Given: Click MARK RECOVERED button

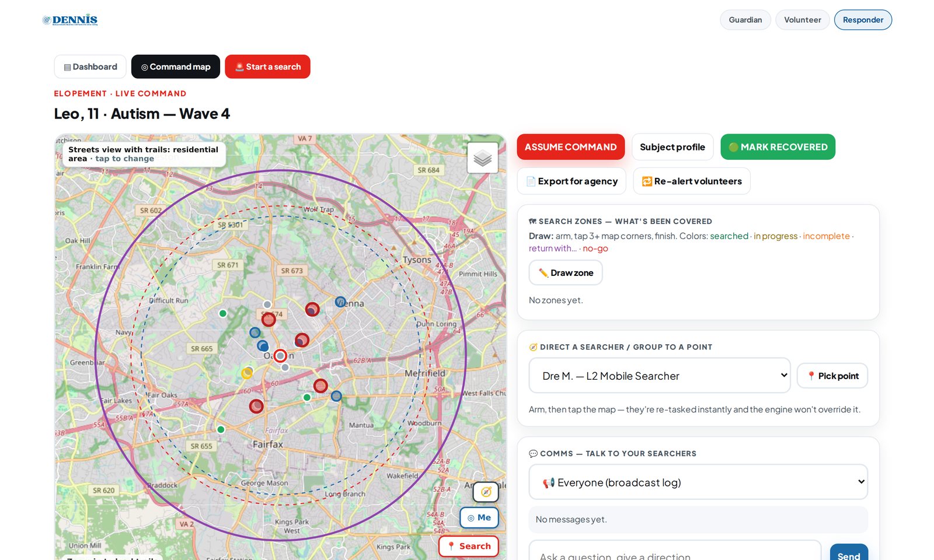Looking at the screenshot, I should 778,147.
